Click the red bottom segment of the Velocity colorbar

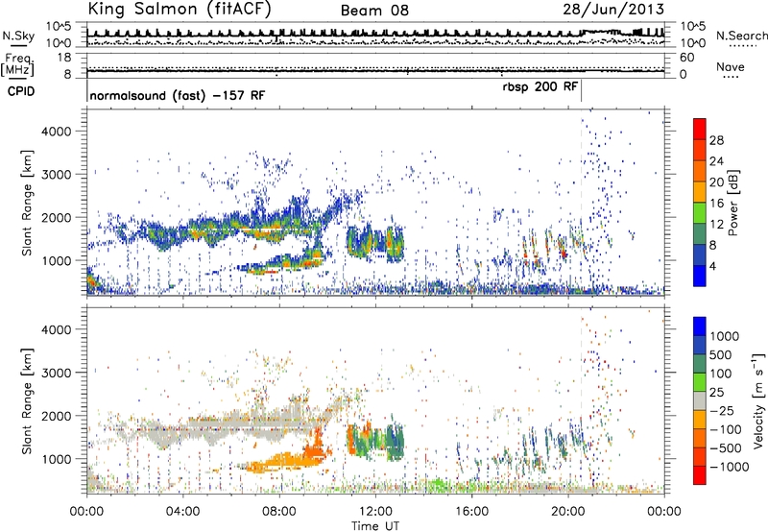(700, 475)
